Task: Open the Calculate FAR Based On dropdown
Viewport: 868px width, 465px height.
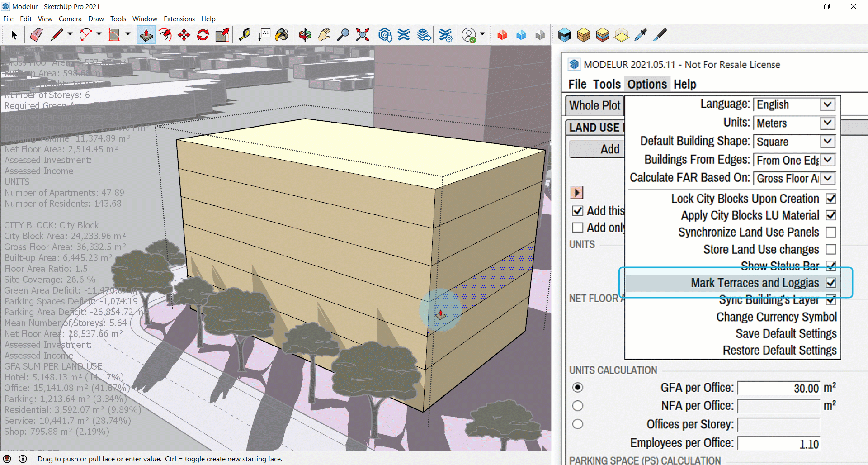Action: pos(794,178)
